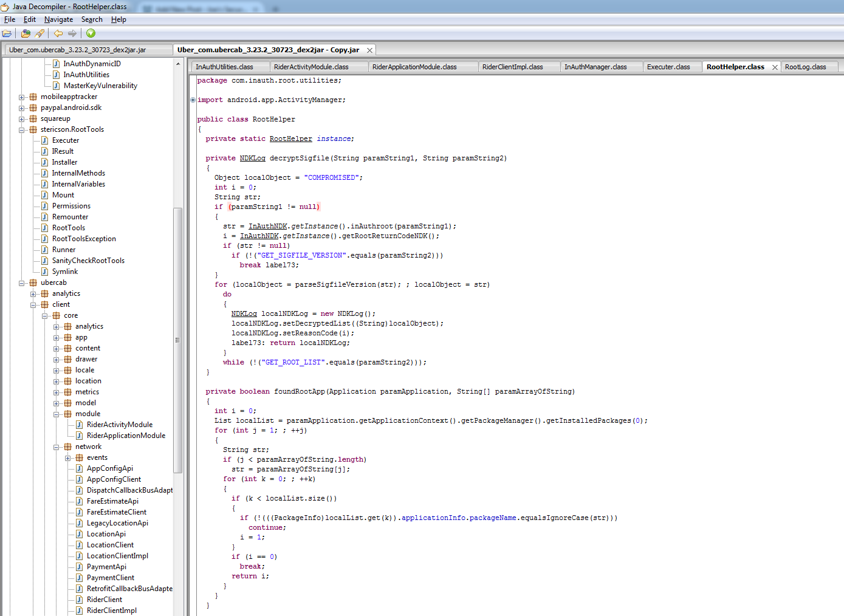844x616 pixels.
Task: Close the Uber Copy.jar tab
Action: click(x=369, y=50)
